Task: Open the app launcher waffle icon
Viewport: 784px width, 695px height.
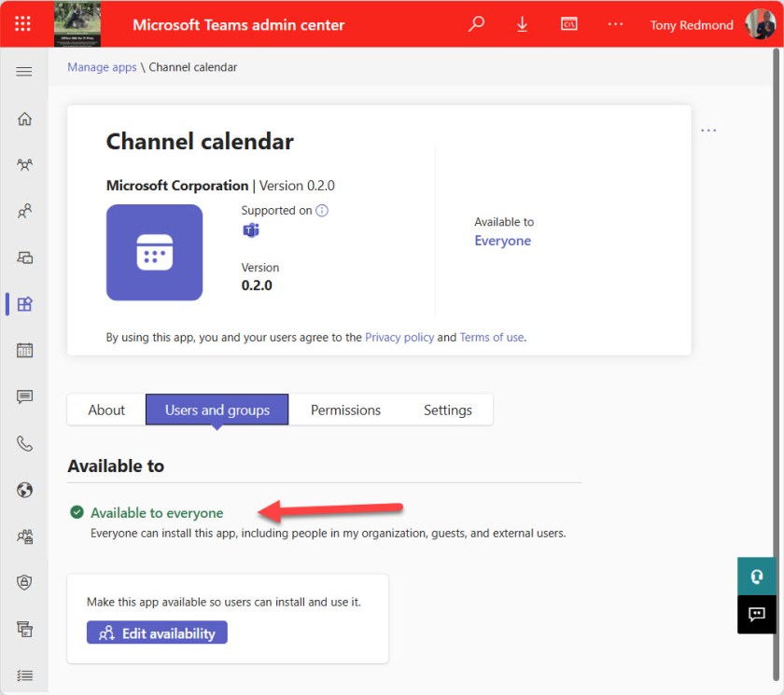Action: pyautogui.click(x=22, y=23)
